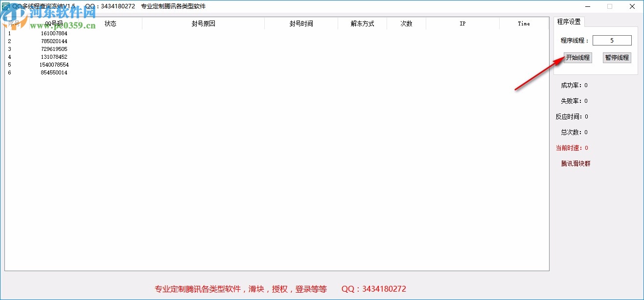Viewport: 644px width, 300px height.
Task: Click the 暂停线程 (Pause Thread) button
Action: pyautogui.click(x=617, y=57)
